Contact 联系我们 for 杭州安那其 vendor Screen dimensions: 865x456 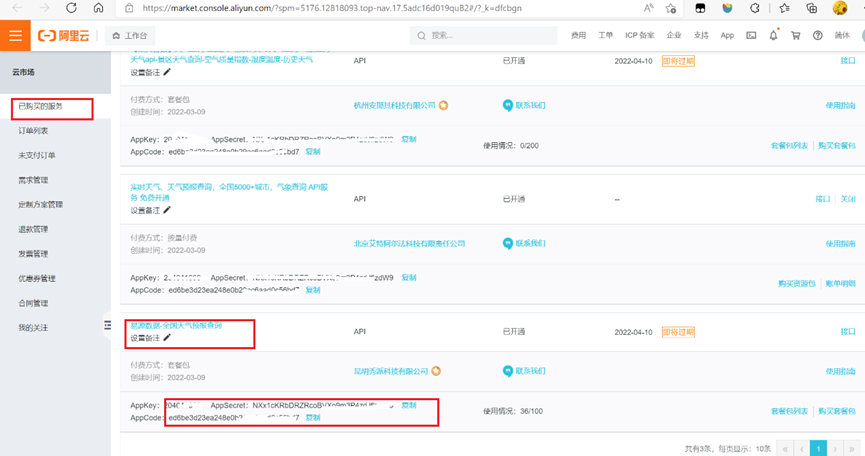[524, 105]
